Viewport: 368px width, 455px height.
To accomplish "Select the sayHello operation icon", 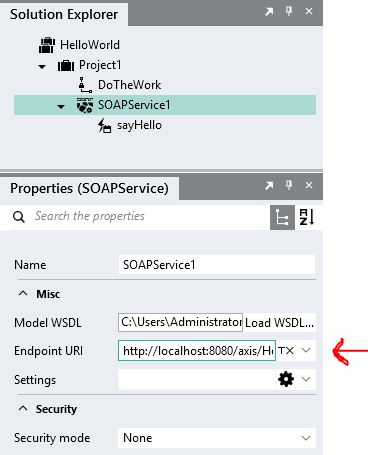I will (x=104, y=126).
